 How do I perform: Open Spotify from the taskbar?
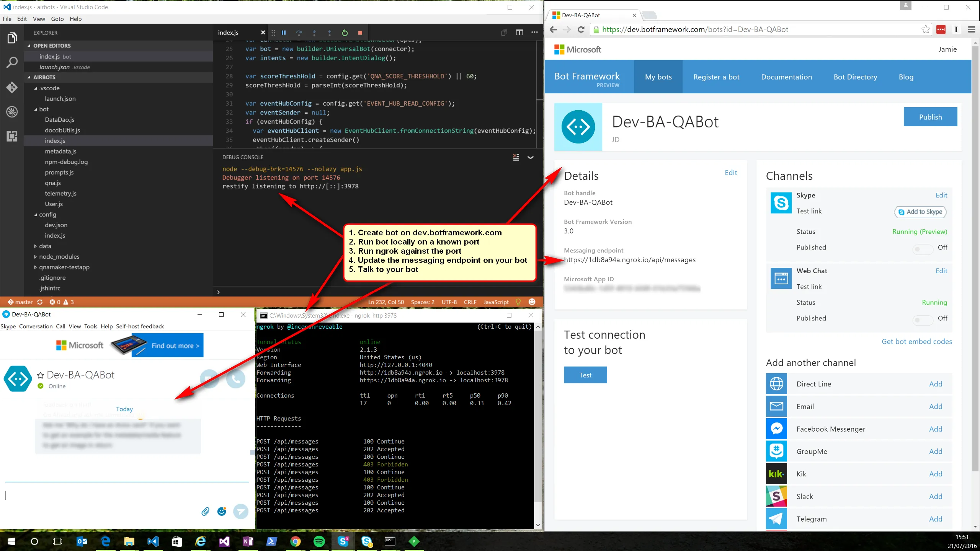click(319, 541)
